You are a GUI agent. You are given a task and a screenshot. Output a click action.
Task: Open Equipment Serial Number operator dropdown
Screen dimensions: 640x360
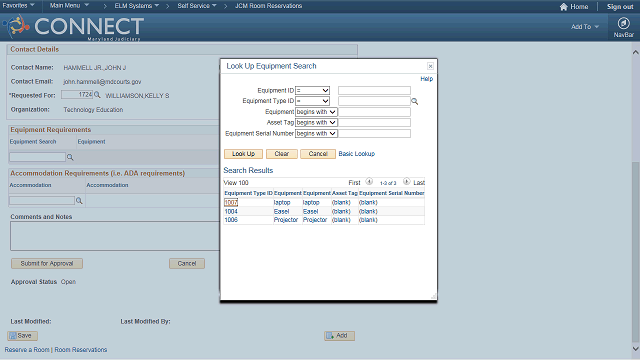[316, 133]
